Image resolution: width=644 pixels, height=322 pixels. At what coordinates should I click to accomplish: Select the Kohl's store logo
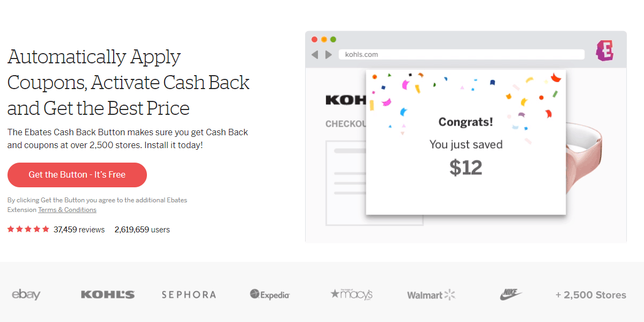click(107, 294)
